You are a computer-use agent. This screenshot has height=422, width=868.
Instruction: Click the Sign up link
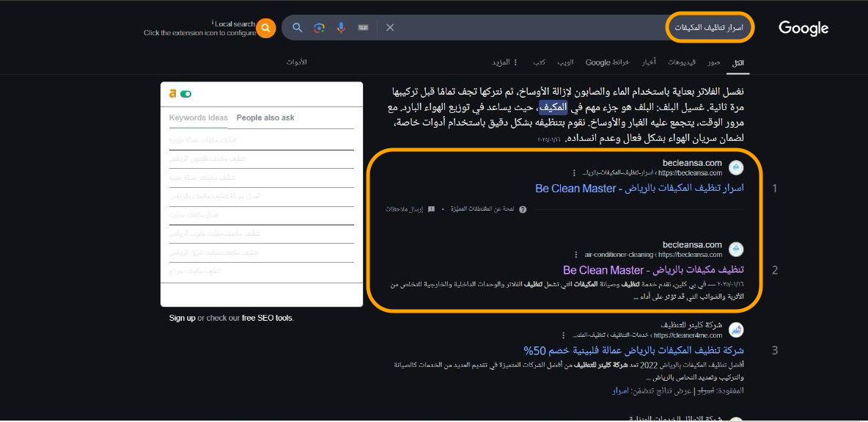[182, 319]
